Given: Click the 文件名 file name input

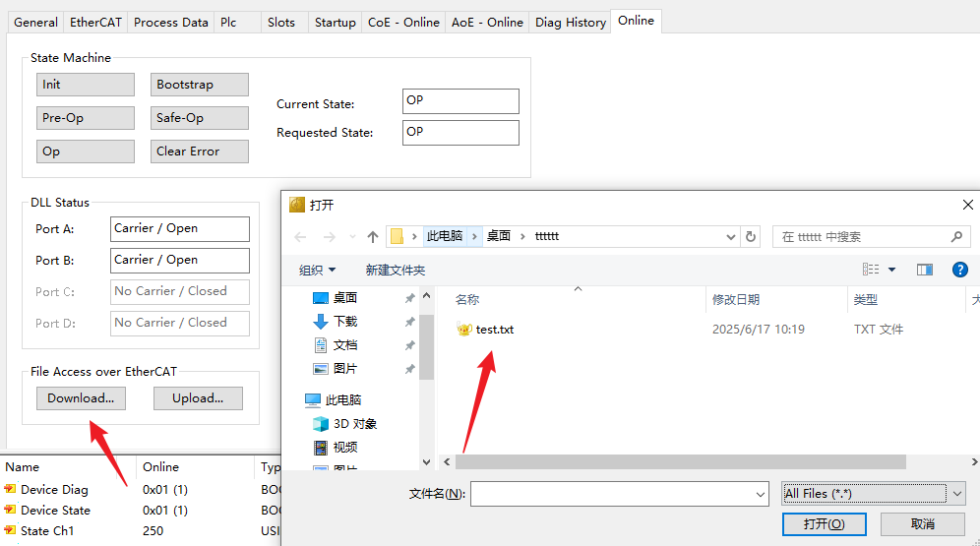Looking at the screenshot, I should point(619,494).
